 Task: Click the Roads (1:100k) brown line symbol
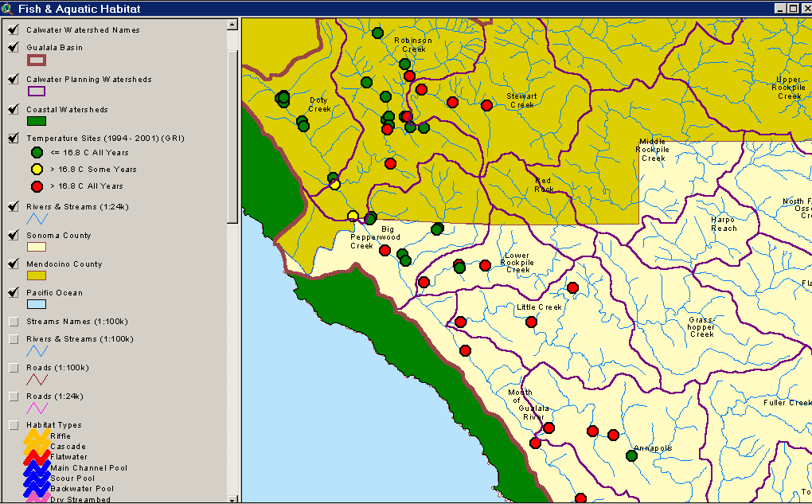37,380
